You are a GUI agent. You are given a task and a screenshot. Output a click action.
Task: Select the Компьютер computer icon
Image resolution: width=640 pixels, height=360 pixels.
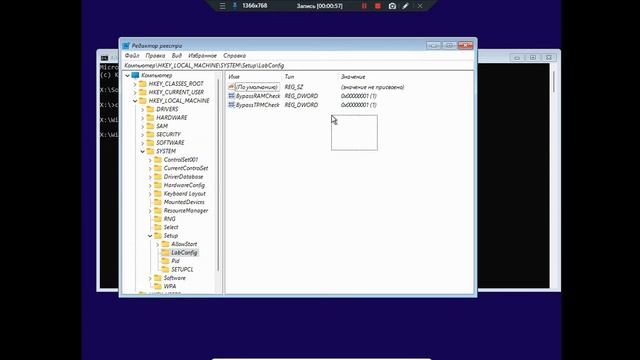point(135,76)
